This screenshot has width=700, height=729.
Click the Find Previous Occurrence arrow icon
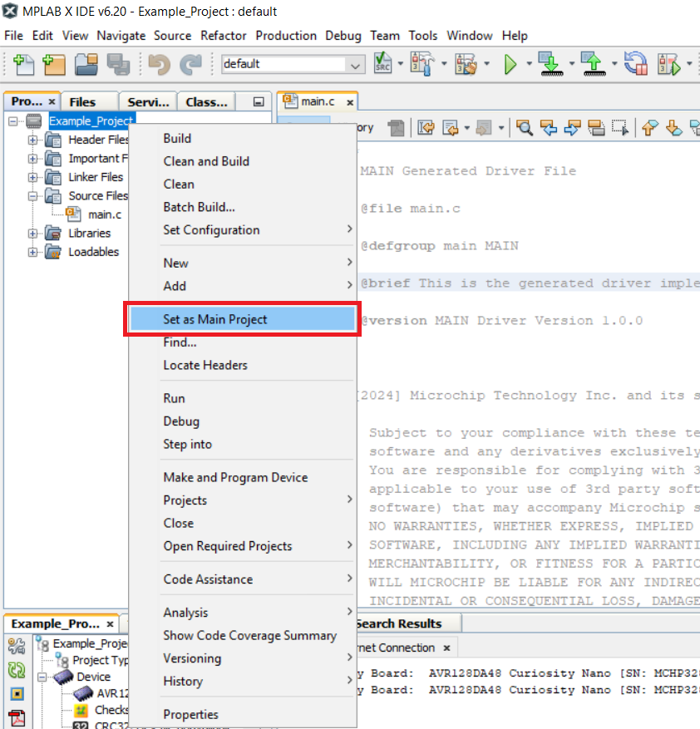click(x=549, y=127)
